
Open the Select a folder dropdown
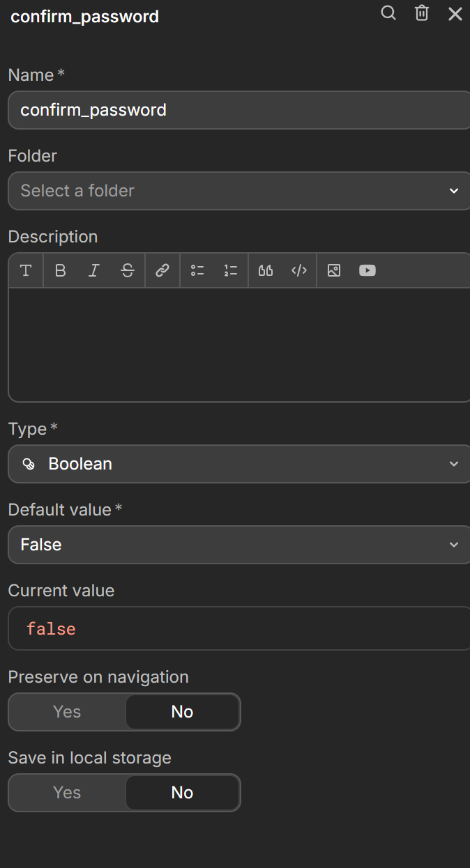(237, 191)
